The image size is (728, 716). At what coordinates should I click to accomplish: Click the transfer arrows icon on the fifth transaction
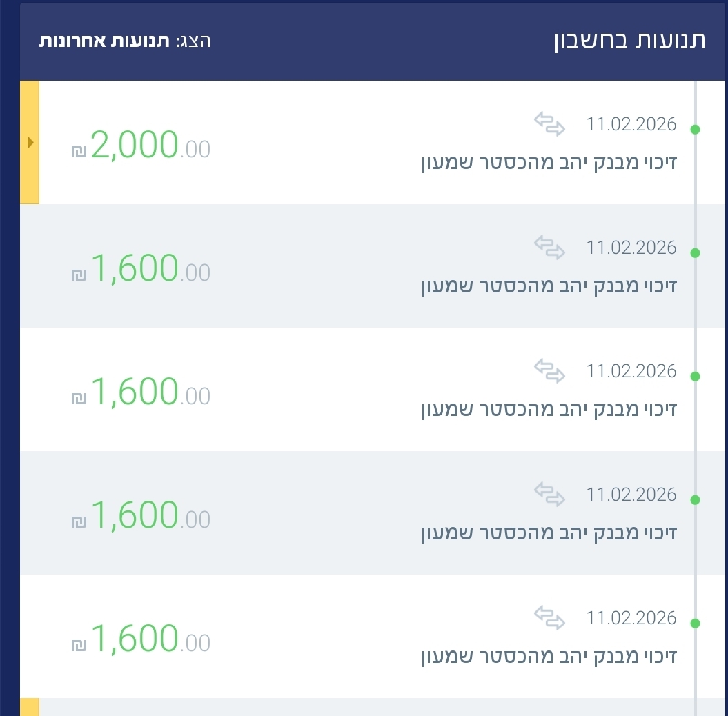[x=549, y=618]
